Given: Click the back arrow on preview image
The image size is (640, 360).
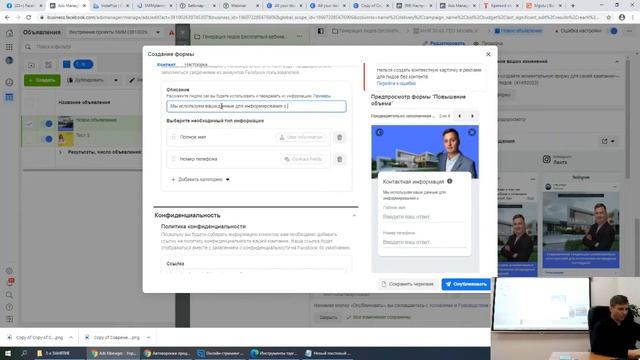Looking at the screenshot, I should click(x=379, y=132).
